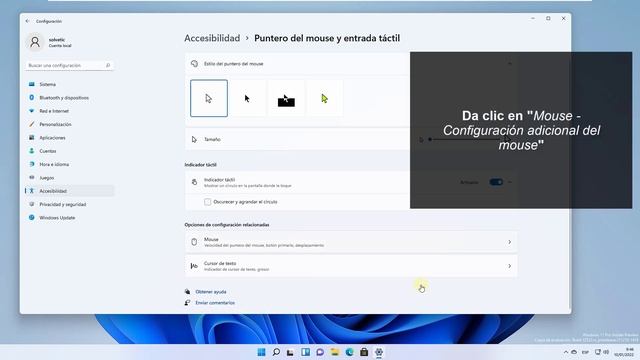Click the back arrow in Configuración

pos(27,21)
